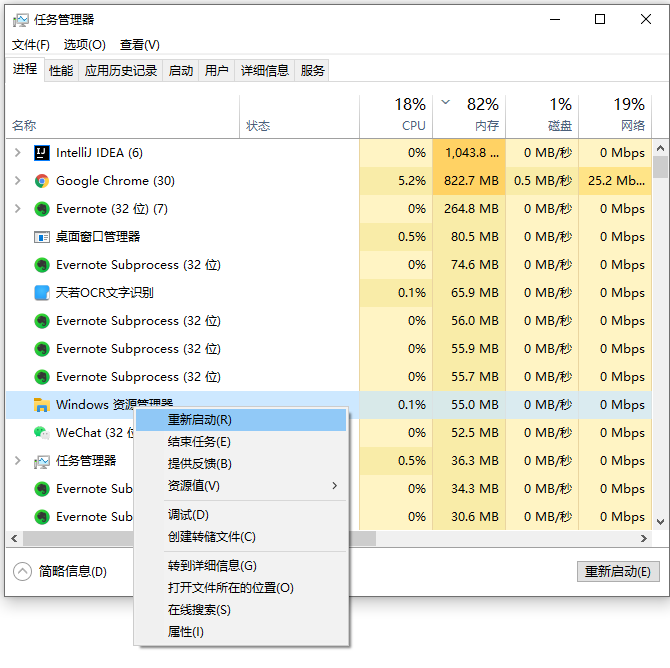Choose 转到详细信息(G) in the context menu
The height and width of the screenshot is (668, 670).
(x=241, y=566)
